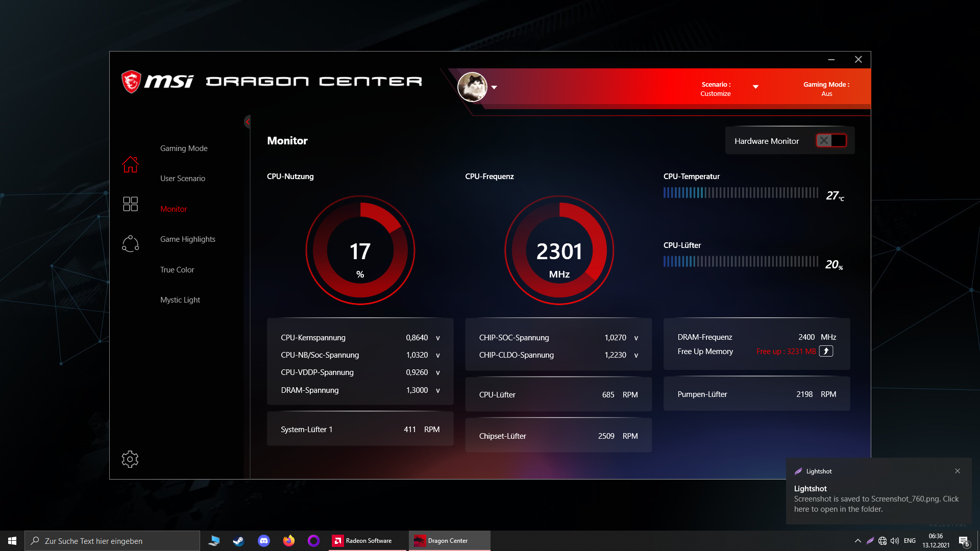
Task: Collapse the sidebar with the red arrow
Action: (x=248, y=121)
